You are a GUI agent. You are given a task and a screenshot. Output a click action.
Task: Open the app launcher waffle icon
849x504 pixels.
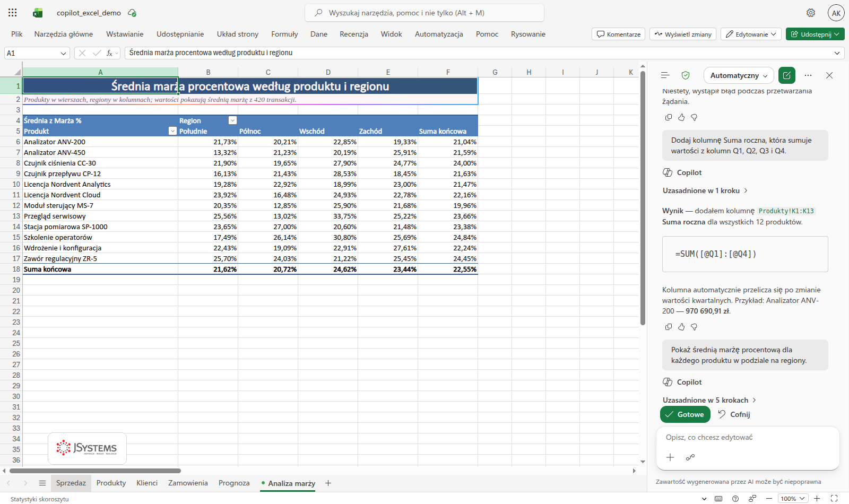coord(13,13)
